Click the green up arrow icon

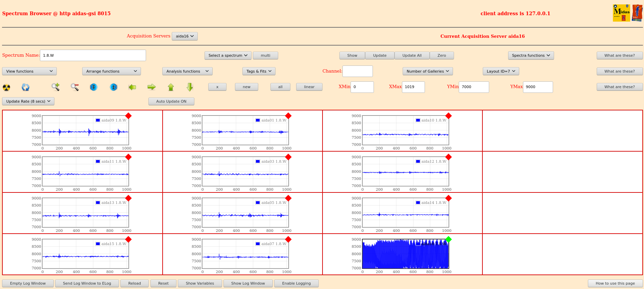coord(171,87)
